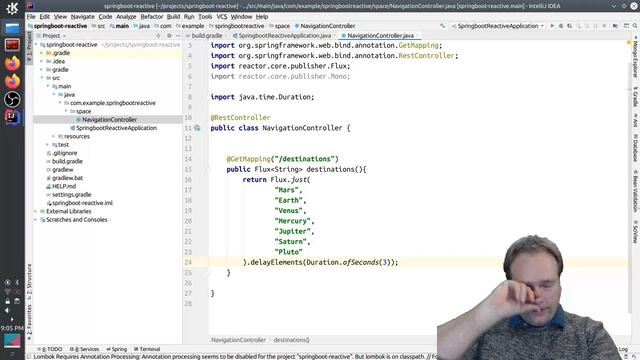Click the gutter run icon on line 11
Viewport: 640px width, 360px height.
tap(198, 128)
